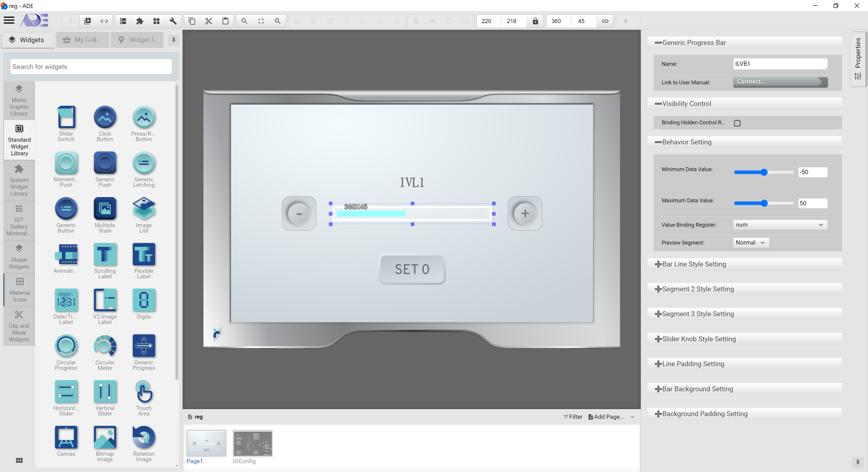
Task: Select the IOConfig page thumbnail
Action: [252, 444]
